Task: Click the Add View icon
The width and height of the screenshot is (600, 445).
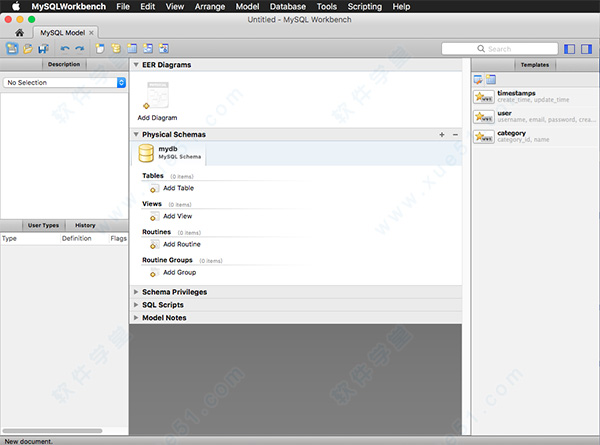Action: coord(153,217)
